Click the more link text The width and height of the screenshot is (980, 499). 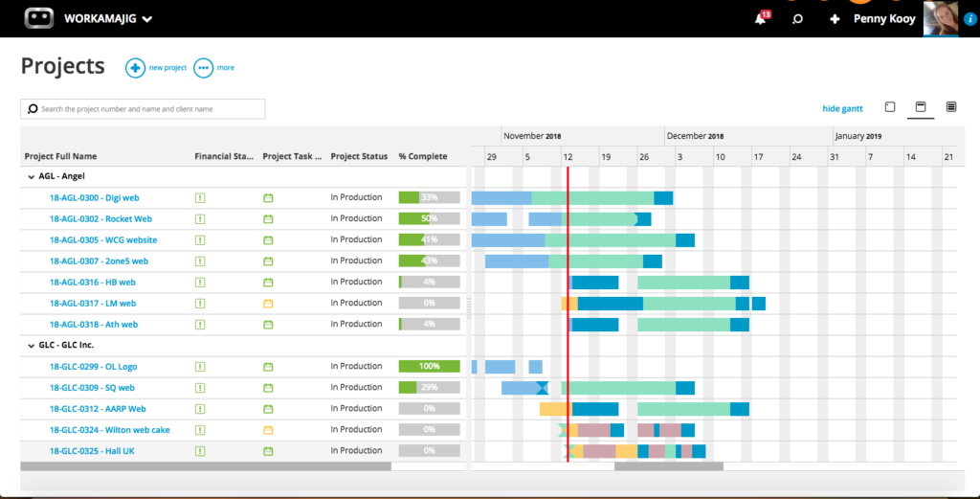point(226,68)
